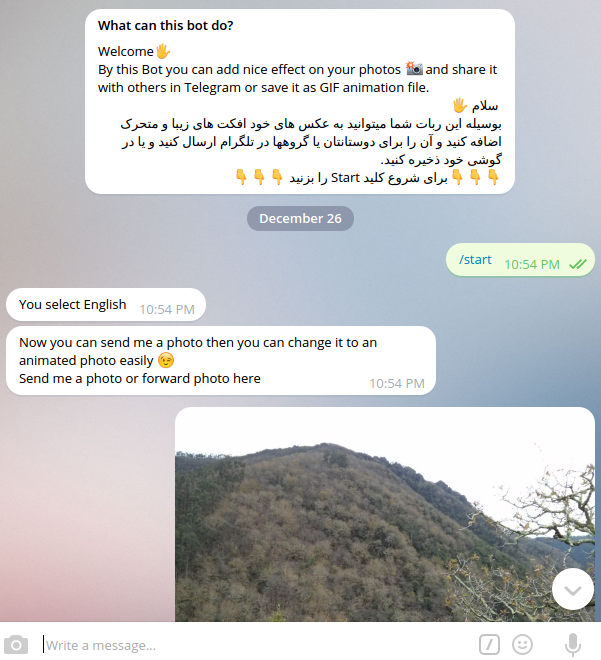Viewport: 601px width, 660px height.
Task: Click the /start command link
Action: point(475,259)
